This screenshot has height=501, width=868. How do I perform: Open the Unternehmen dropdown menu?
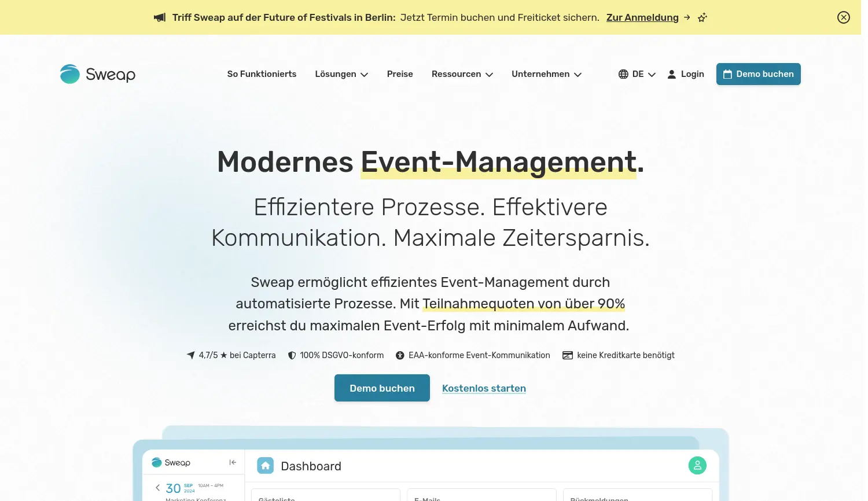(x=546, y=74)
